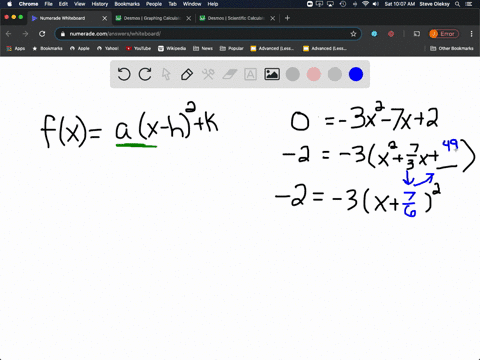Open the View menu

(x=80, y=4)
